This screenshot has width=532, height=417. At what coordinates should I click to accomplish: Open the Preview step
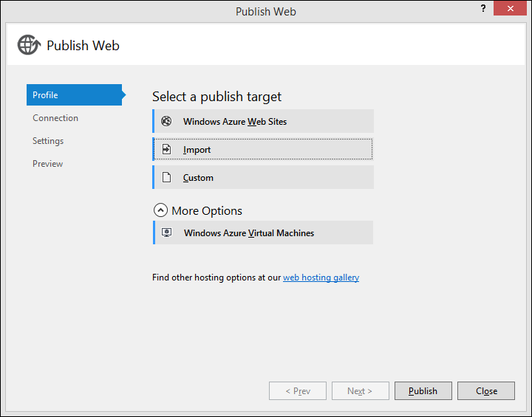pyautogui.click(x=48, y=164)
